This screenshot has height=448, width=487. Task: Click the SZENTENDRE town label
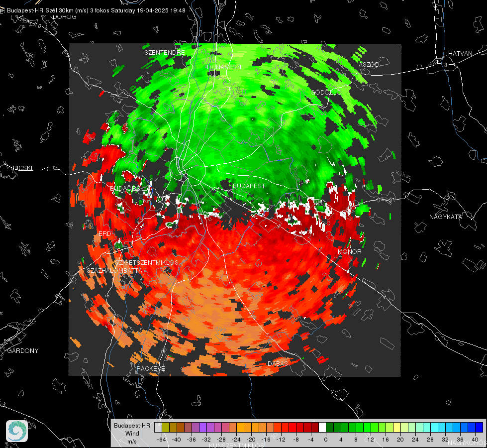tap(165, 53)
